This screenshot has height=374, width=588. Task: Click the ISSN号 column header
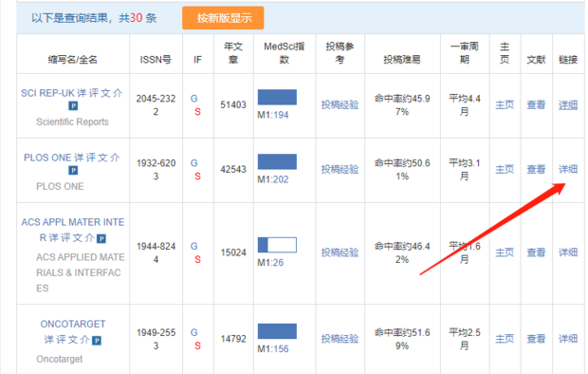[x=156, y=60]
